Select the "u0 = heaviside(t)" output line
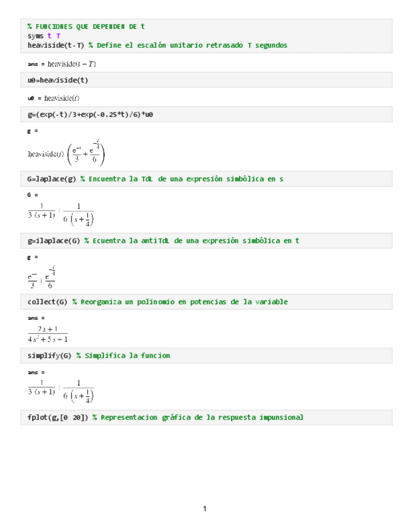The image size is (411, 532). point(53,98)
